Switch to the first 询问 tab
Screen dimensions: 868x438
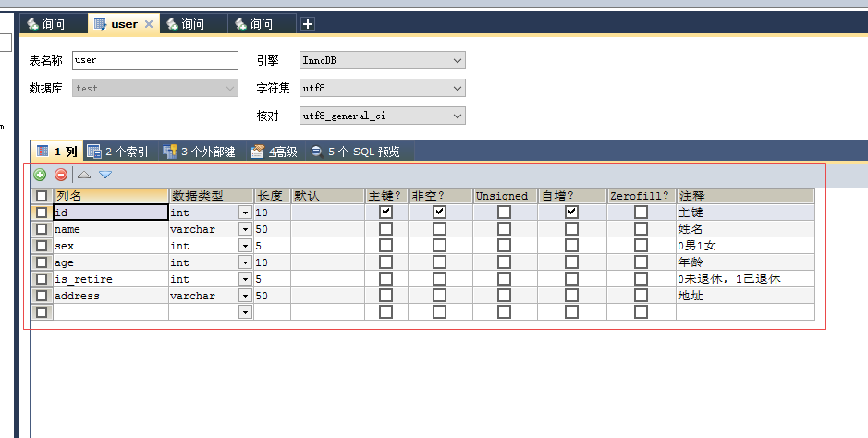[53, 24]
